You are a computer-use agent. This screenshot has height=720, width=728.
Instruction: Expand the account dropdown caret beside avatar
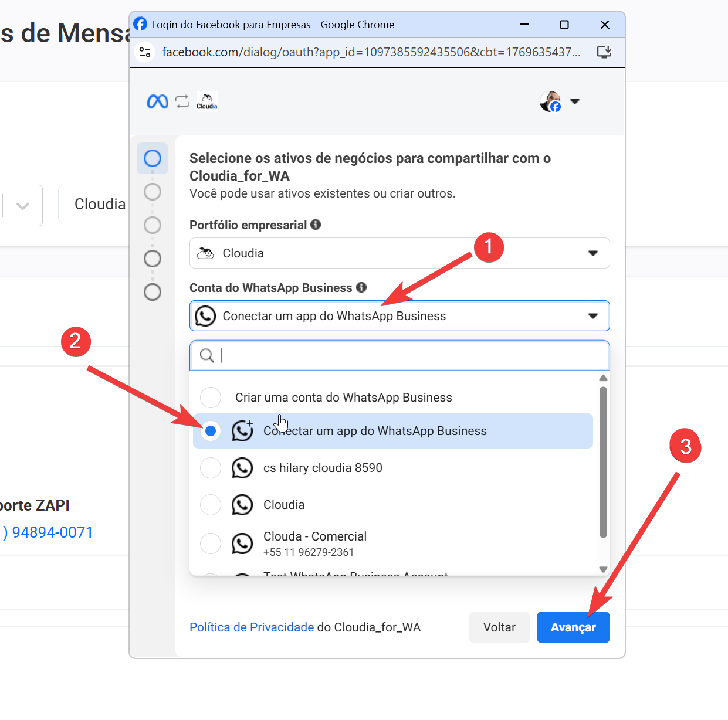[x=575, y=101]
